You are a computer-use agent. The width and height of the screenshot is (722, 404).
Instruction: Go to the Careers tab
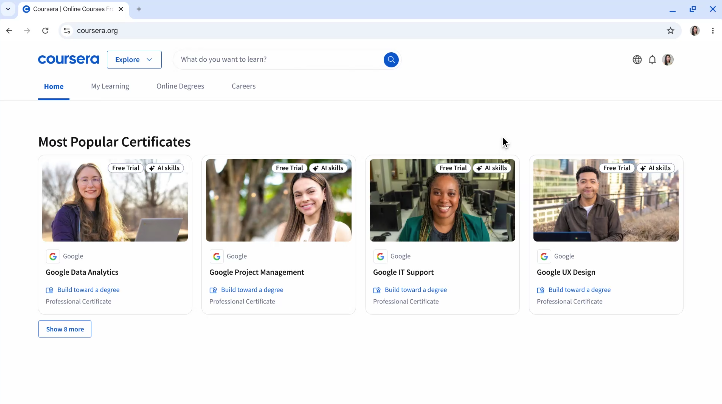pyautogui.click(x=243, y=87)
